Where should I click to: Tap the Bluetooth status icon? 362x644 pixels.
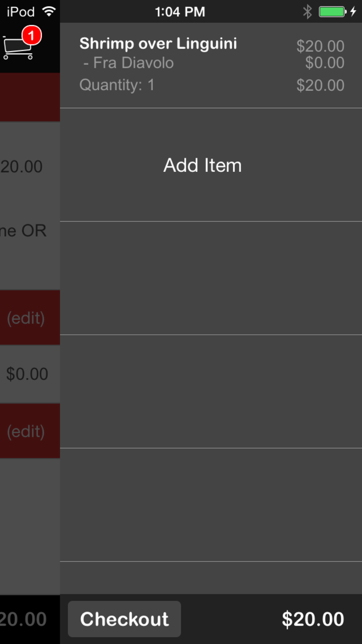[x=307, y=12]
